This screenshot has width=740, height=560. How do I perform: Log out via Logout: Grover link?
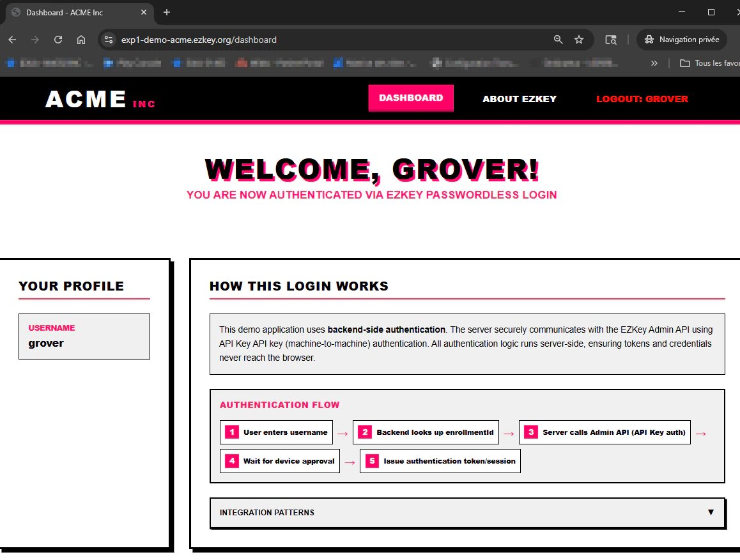coord(642,99)
